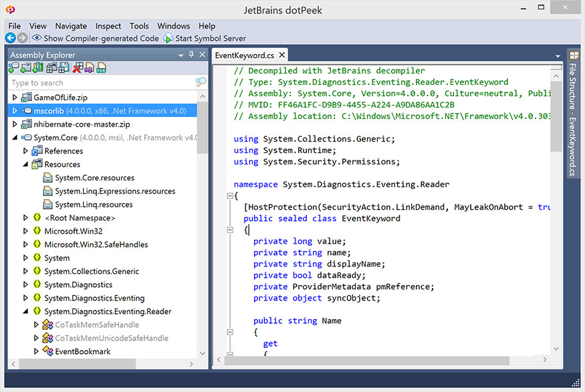The width and height of the screenshot is (585, 392).
Task: Click the Open assembly list icon
Action: [51, 68]
